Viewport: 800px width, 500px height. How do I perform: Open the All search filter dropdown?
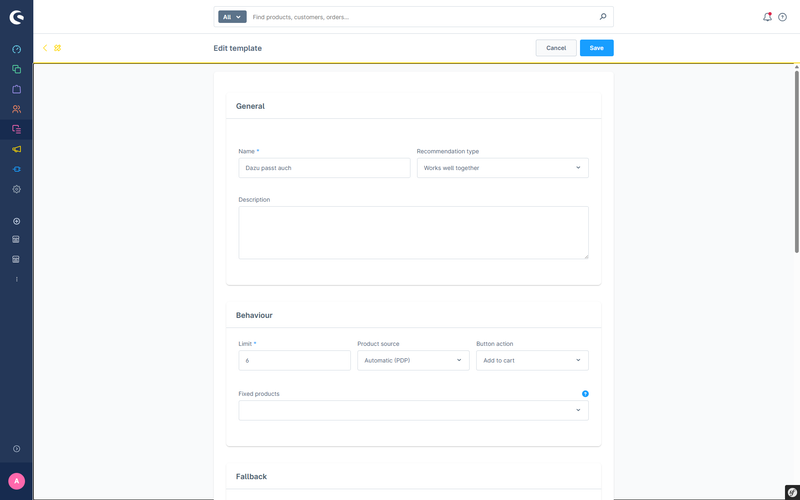pos(232,17)
